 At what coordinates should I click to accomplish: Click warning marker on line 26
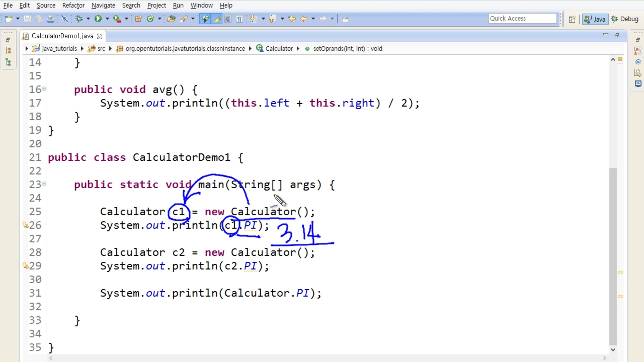tap(25, 225)
